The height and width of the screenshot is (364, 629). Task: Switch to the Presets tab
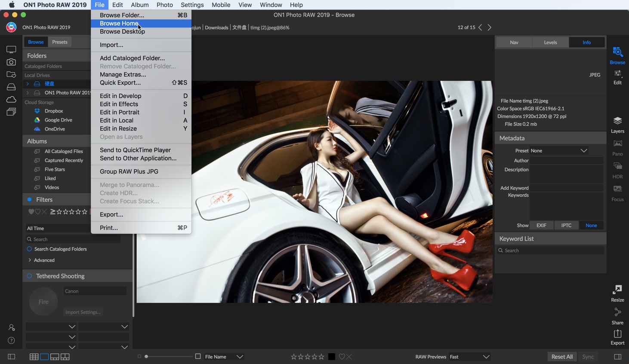[x=60, y=42]
